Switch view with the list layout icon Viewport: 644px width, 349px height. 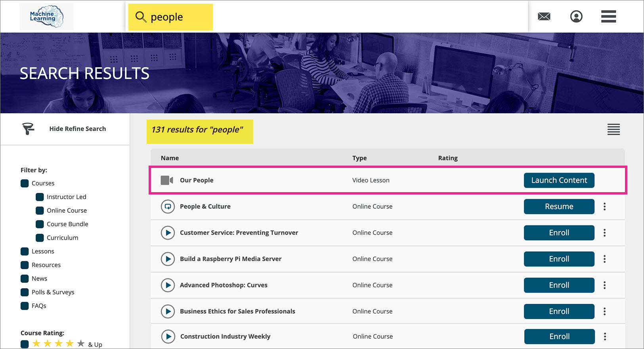point(613,129)
